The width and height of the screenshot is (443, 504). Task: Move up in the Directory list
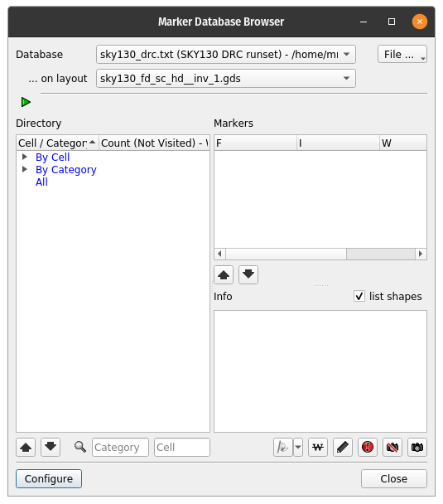pos(26,447)
